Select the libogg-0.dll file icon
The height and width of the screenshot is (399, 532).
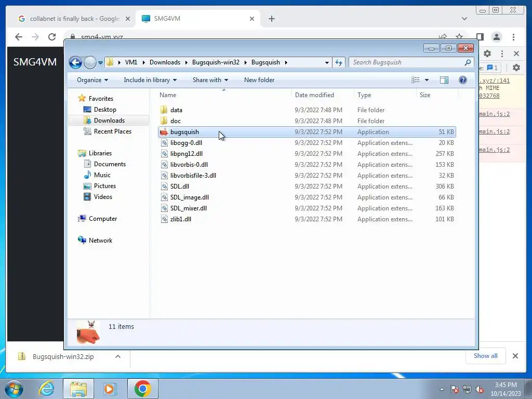pos(164,143)
